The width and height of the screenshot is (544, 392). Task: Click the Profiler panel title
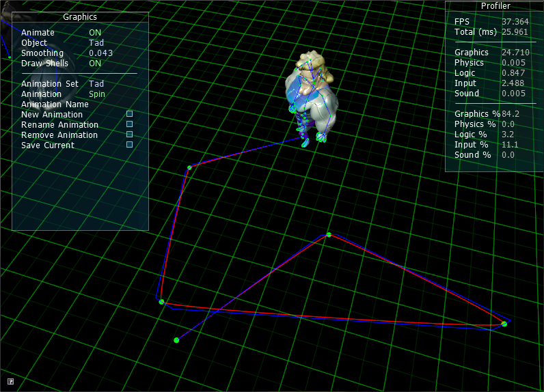coord(495,6)
